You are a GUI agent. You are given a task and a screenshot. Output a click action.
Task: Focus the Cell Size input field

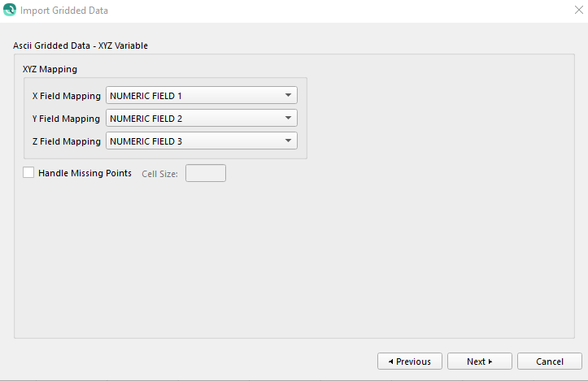tap(205, 173)
